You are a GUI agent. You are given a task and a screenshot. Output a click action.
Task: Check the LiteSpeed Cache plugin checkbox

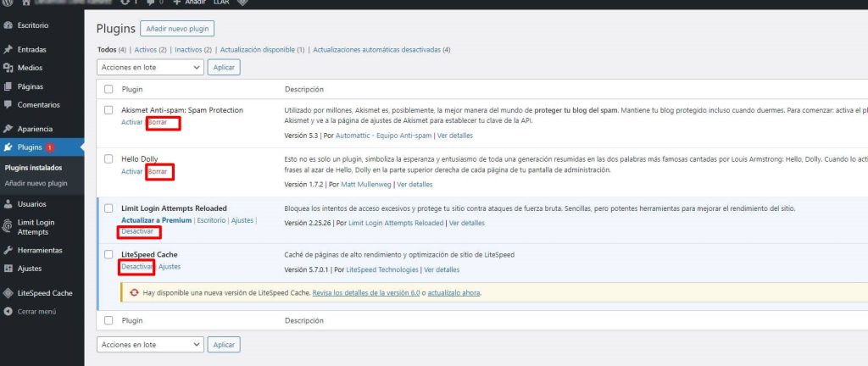pyautogui.click(x=108, y=254)
